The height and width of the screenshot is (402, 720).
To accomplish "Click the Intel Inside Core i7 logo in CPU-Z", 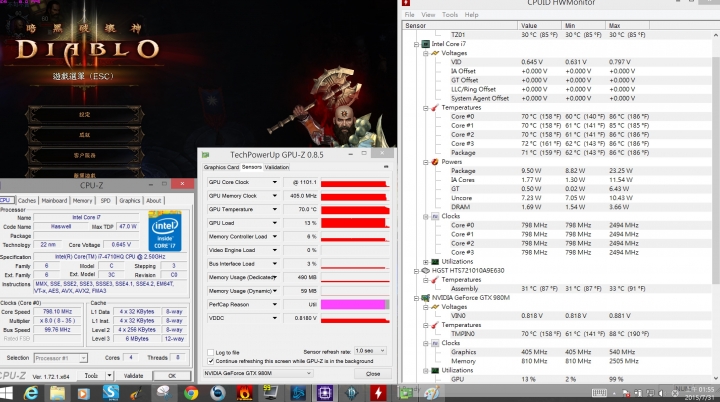I will 165,231.
